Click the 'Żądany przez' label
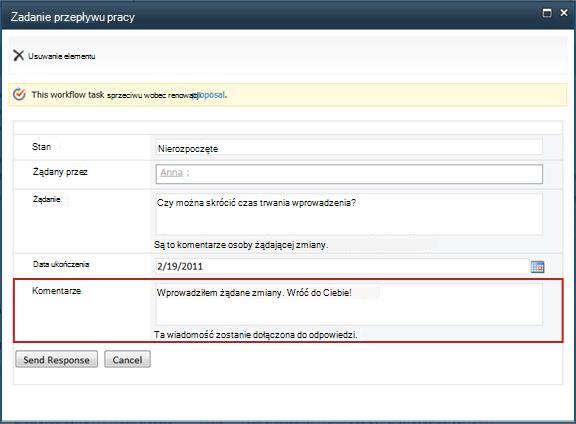The width and height of the screenshot is (576, 424). 60,172
